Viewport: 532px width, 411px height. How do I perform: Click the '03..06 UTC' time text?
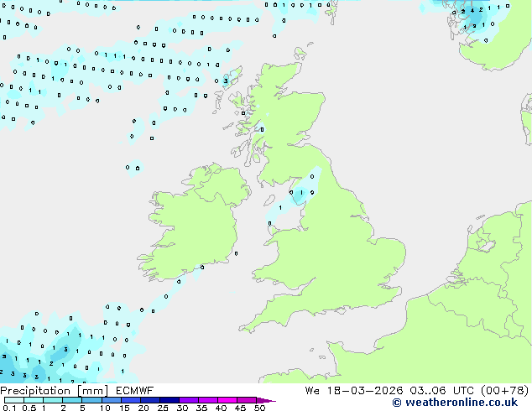tap(441, 391)
